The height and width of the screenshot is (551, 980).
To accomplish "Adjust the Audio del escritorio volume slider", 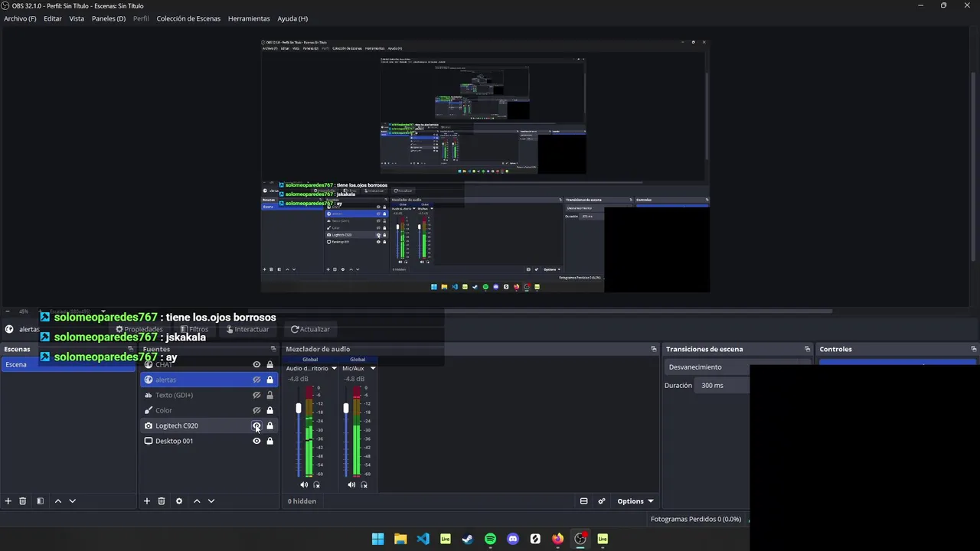I will click(x=299, y=409).
